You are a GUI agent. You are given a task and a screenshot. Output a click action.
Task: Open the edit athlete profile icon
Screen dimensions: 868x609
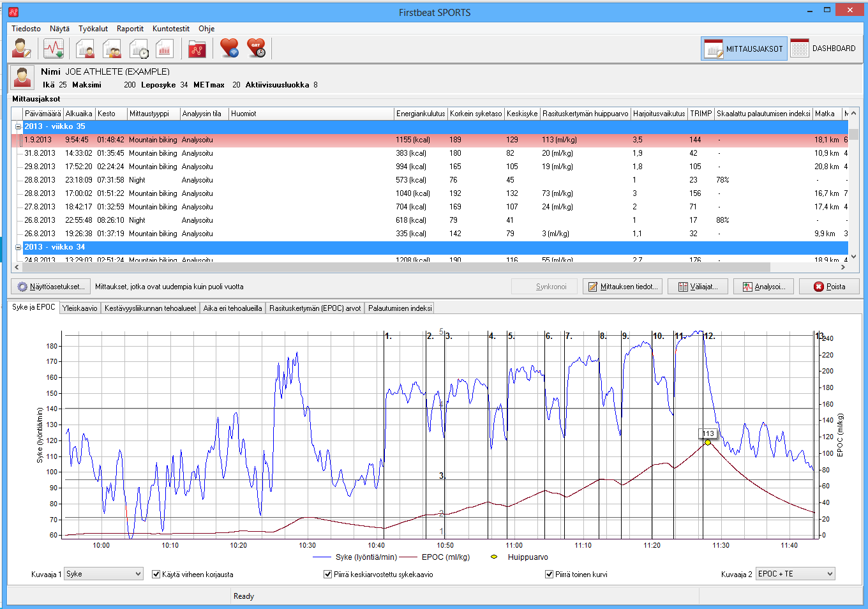[21, 49]
